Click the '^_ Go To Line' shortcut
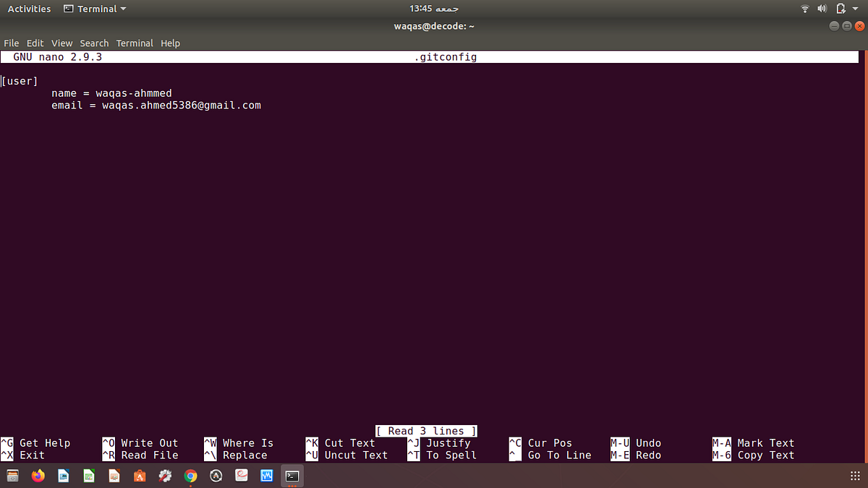Viewport: 868px width, 488px height. point(550,455)
